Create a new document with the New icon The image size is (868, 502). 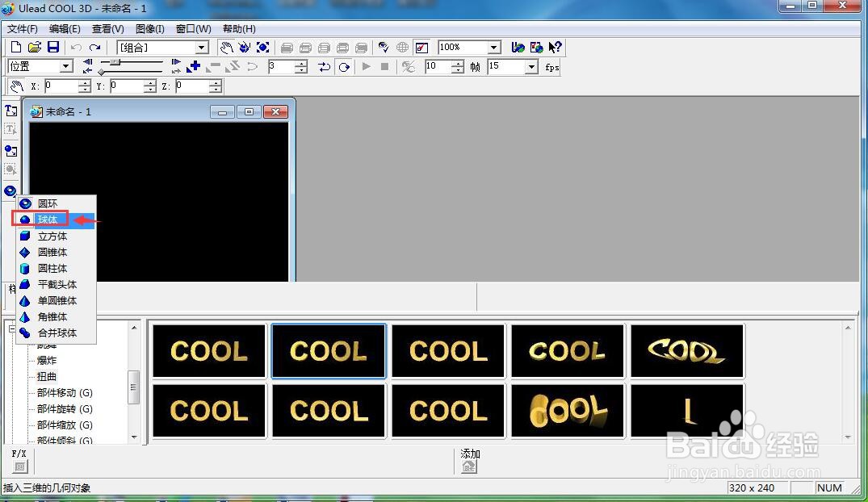click(16, 48)
